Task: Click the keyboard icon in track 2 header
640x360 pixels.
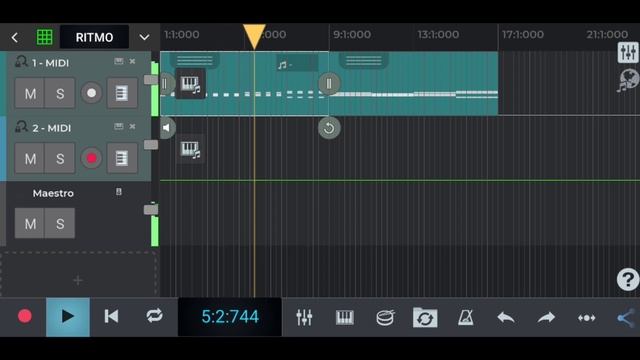Action: 119,127
